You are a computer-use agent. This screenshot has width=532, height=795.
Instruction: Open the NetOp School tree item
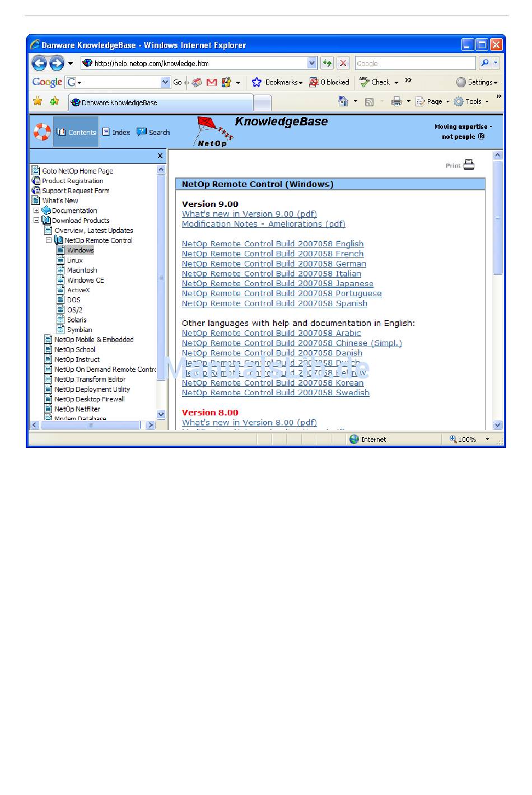coord(75,350)
